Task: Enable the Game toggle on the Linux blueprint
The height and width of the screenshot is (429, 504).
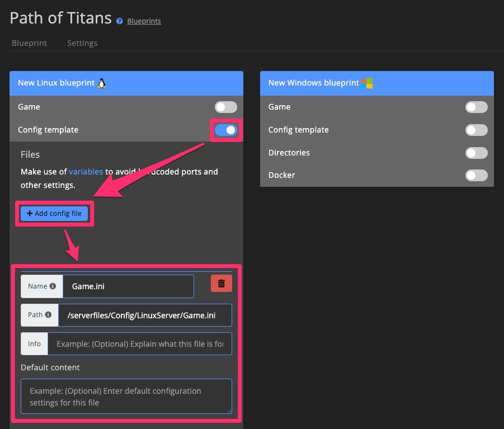Action: pos(225,107)
